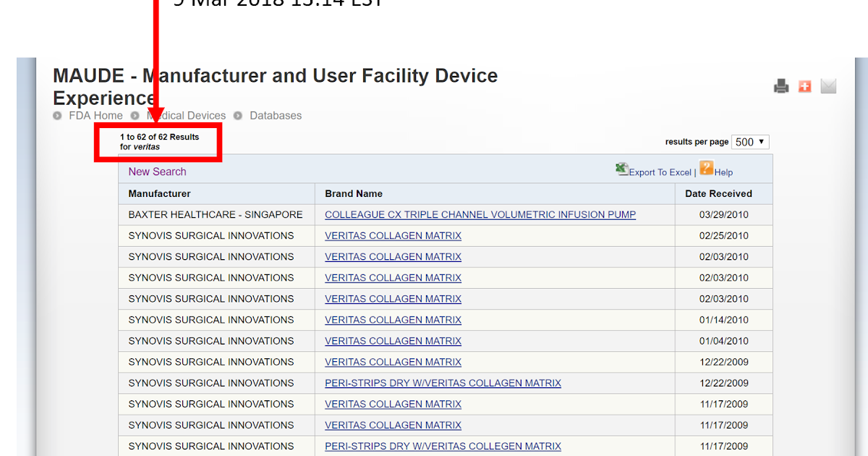
Task: Click the red plus share icon
Action: pyautogui.click(x=804, y=87)
